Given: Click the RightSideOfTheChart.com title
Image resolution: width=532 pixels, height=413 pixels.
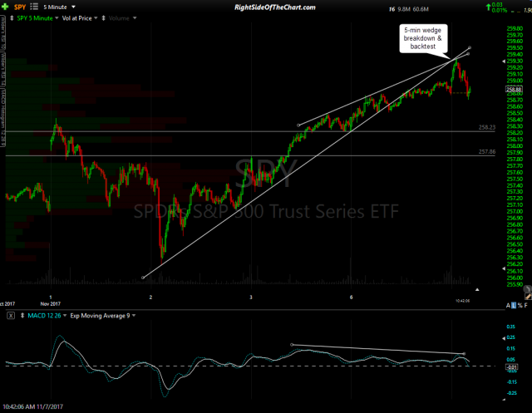Looking at the screenshot, I should tap(275, 7).
